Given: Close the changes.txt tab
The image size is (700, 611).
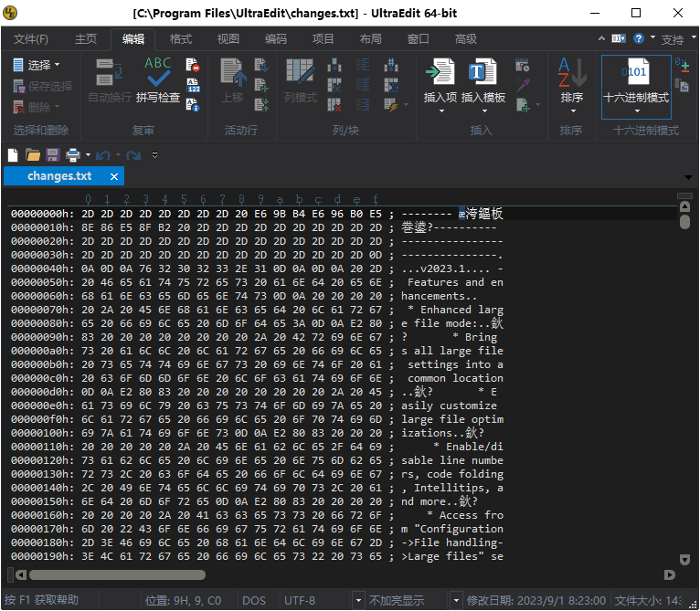Looking at the screenshot, I should point(114,177).
